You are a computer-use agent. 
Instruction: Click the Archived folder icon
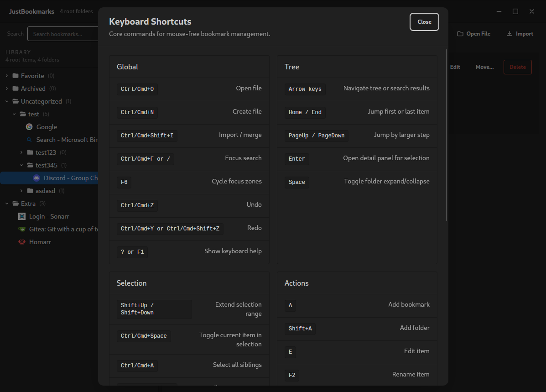[x=16, y=89]
